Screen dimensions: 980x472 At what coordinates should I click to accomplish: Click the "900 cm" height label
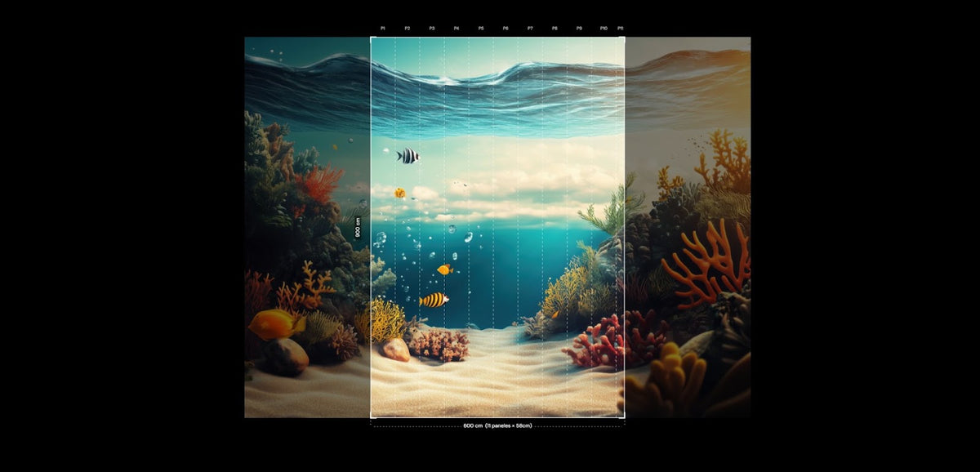click(358, 228)
